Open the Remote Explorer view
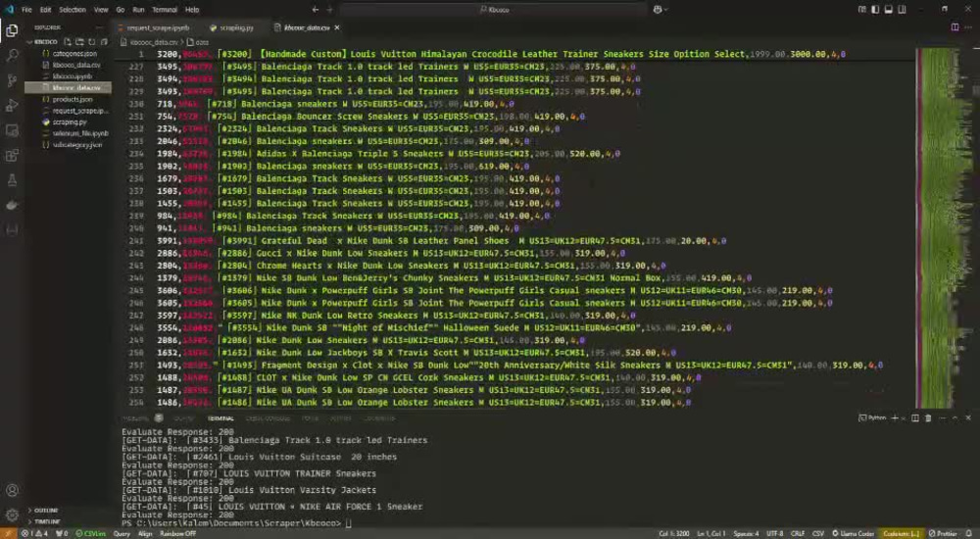 pyautogui.click(x=12, y=130)
